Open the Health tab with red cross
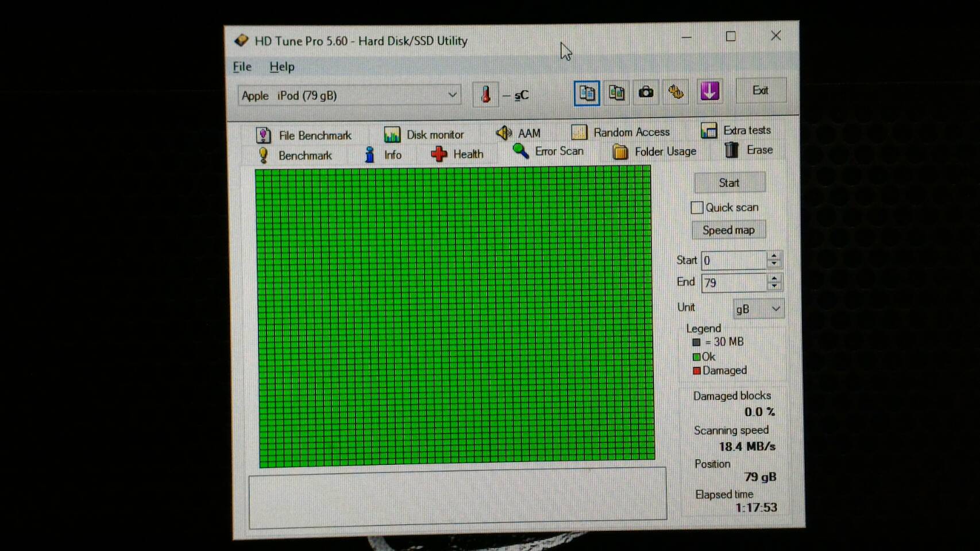This screenshot has height=551, width=980. [457, 154]
